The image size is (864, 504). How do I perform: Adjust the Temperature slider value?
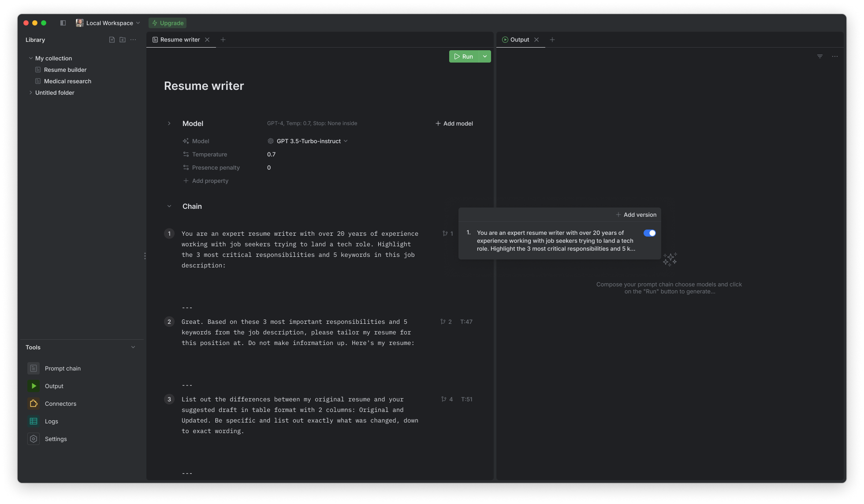(x=271, y=154)
